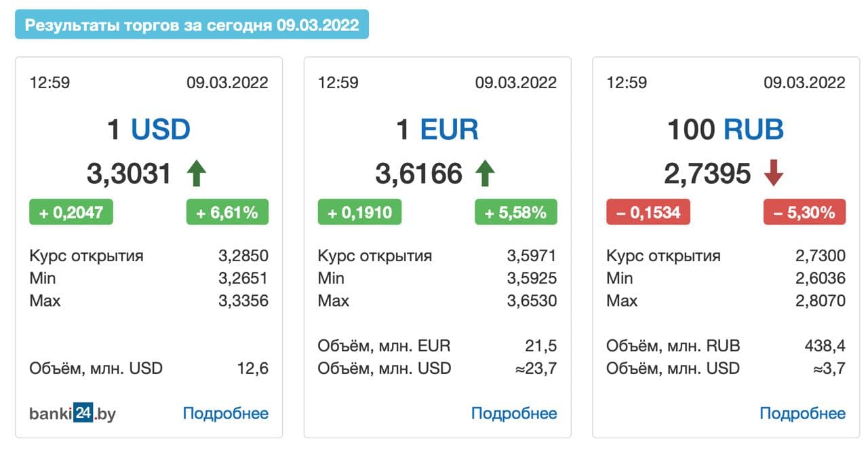Viewport: 868px width, 462px height.
Task: Select the 1 USD currency title
Action: (149, 129)
